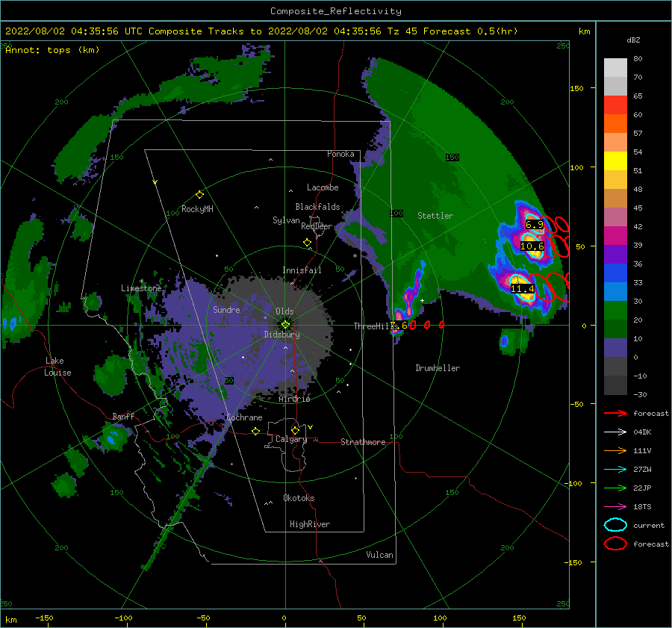Click the dBZ legend heading
This screenshot has width=672, height=628.
(x=633, y=40)
